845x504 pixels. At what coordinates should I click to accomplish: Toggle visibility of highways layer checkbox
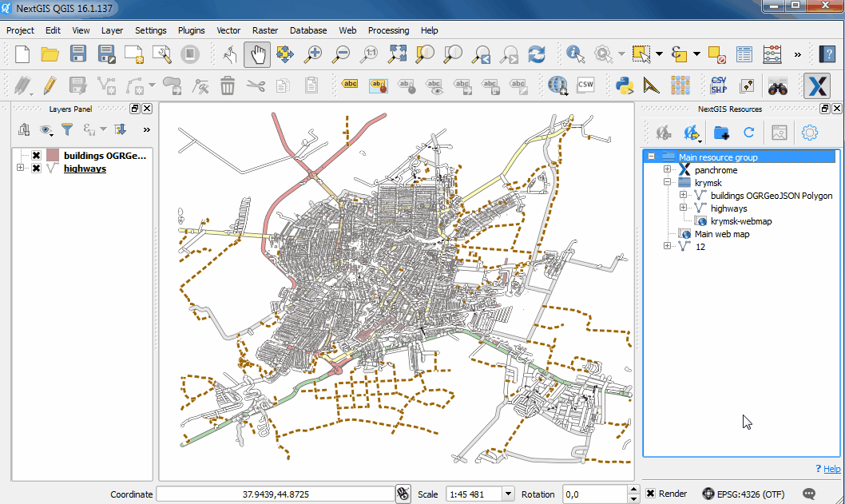[36, 169]
